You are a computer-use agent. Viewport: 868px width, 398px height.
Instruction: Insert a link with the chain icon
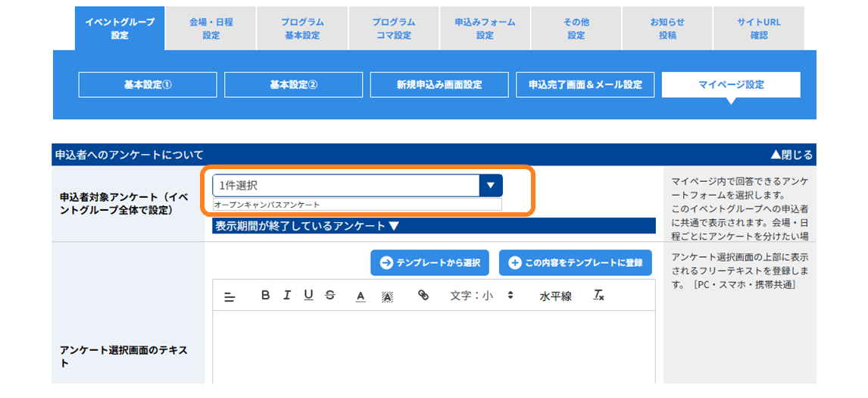coord(423,296)
